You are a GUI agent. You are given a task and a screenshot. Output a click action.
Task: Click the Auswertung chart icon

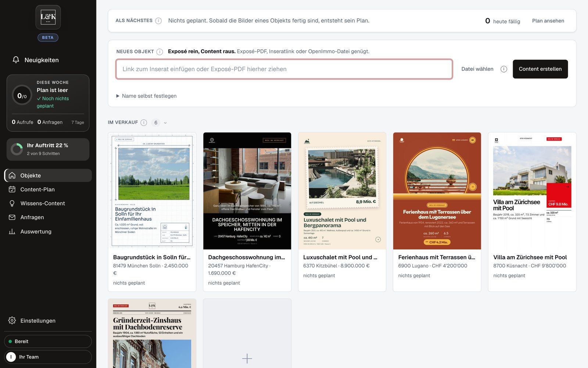point(12,231)
